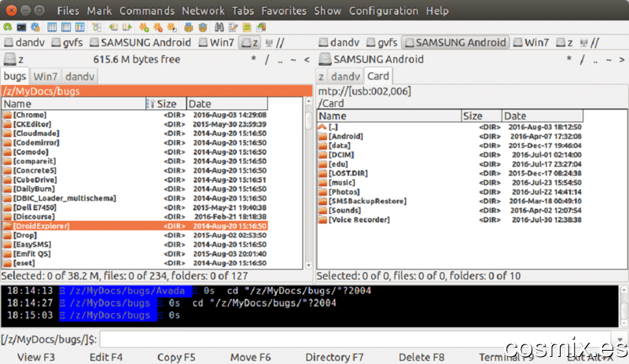The image size is (629, 364).
Task: Go to home with right panel ~ button
Action: click(x=609, y=60)
